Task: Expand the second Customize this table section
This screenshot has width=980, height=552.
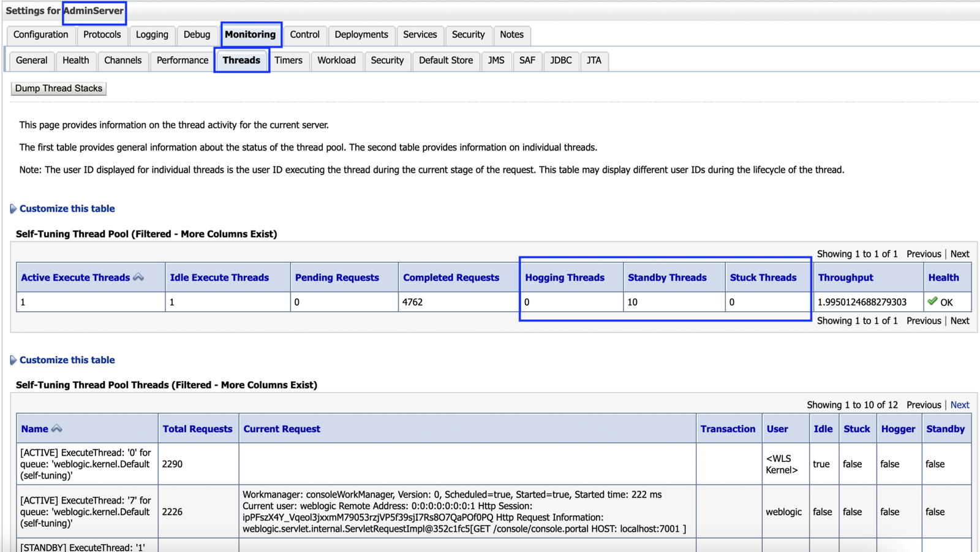Action: pyautogui.click(x=67, y=360)
